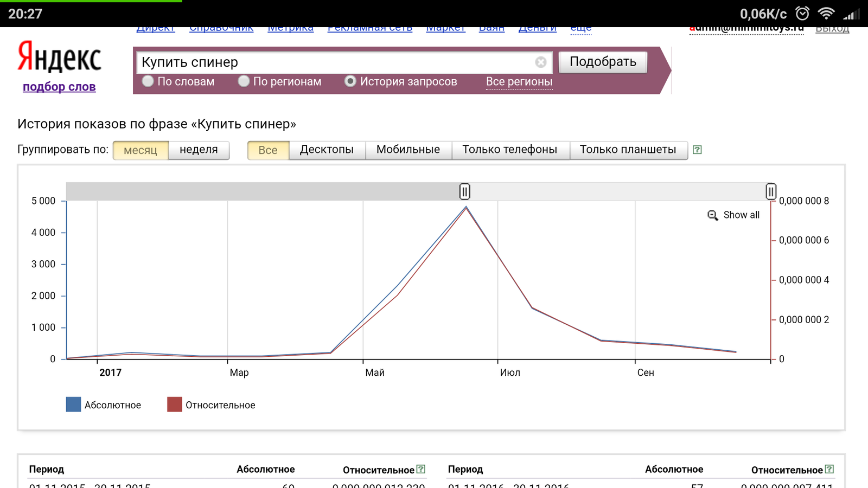Click the right Период column header
Screen dimensions: 868x488
pyautogui.click(x=465, y=470)
